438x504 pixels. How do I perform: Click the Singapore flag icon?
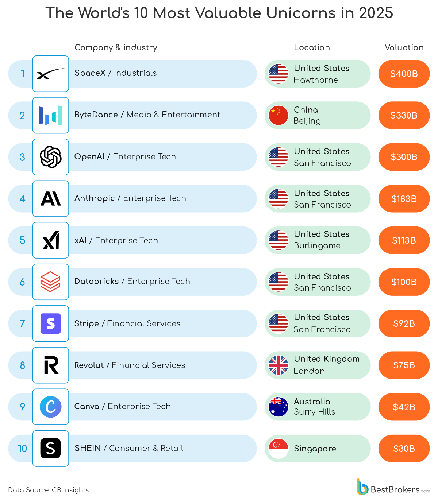pos(278,448)
